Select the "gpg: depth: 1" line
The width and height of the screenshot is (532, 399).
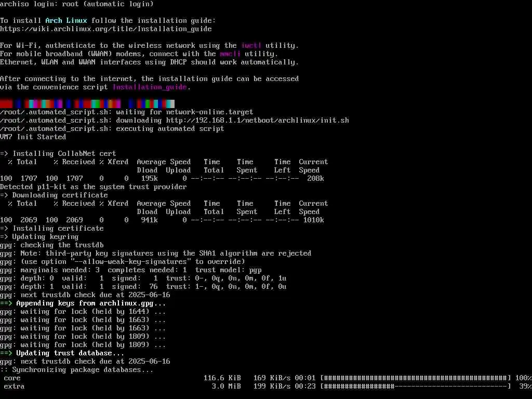tap(143, 287)
